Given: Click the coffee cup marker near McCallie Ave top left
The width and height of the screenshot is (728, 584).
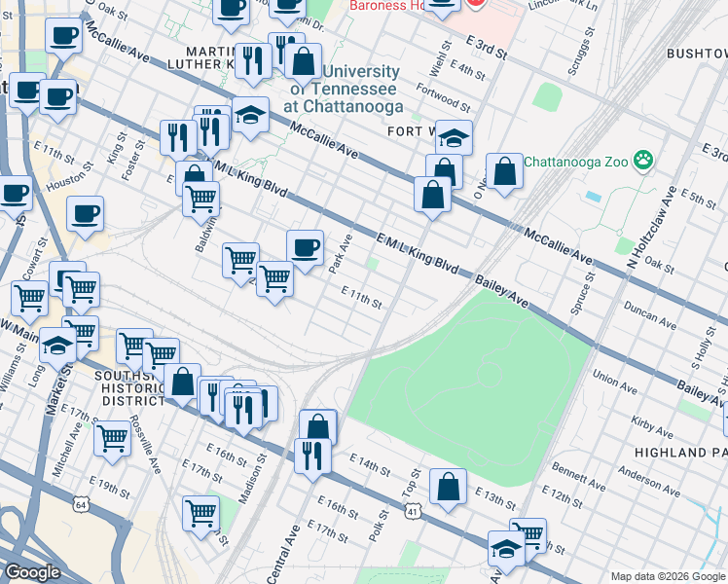Looking at the screenshot, I should (x=64, y=40).
